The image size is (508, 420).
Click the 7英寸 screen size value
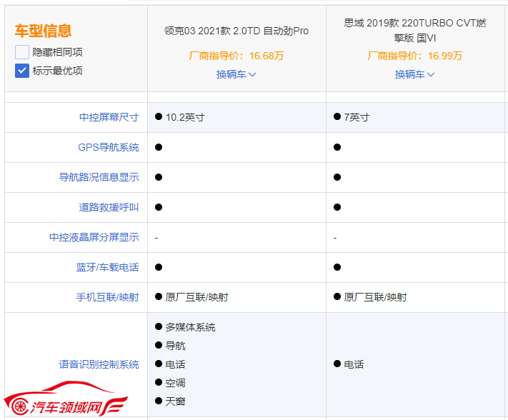357,117
